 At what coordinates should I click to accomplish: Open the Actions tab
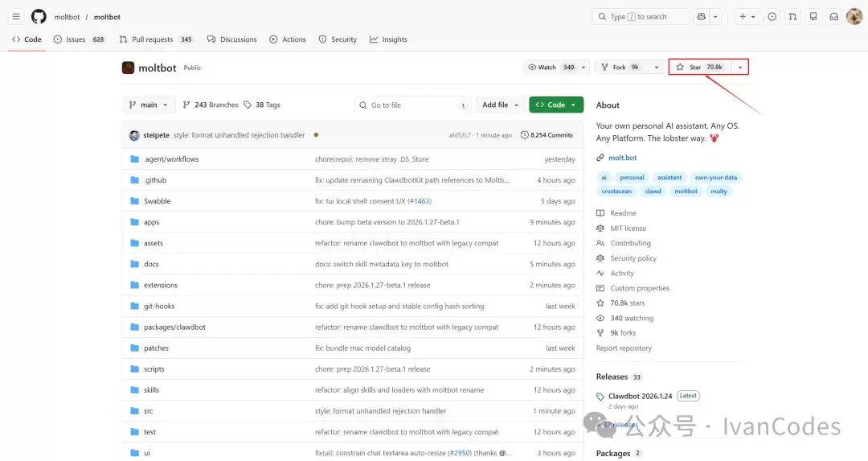click(287, 39)
